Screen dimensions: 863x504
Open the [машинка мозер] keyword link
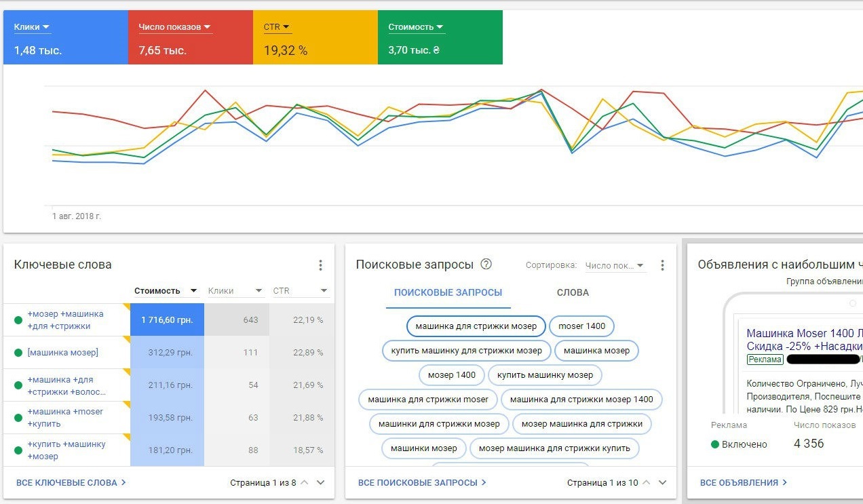tap(63, 353)
